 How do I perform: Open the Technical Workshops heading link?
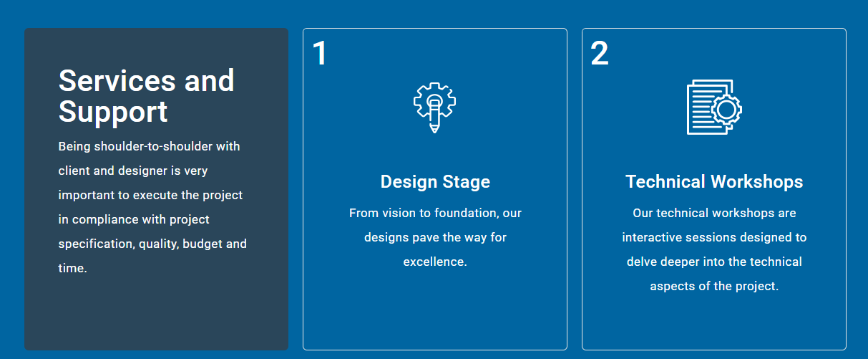click(x=714, y=182)
